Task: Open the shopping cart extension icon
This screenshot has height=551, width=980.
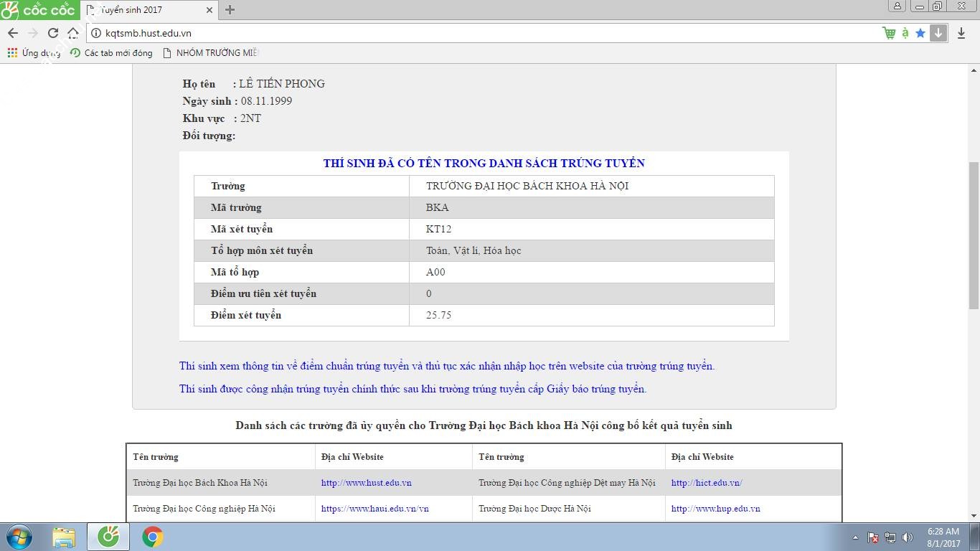Action: 889,33
